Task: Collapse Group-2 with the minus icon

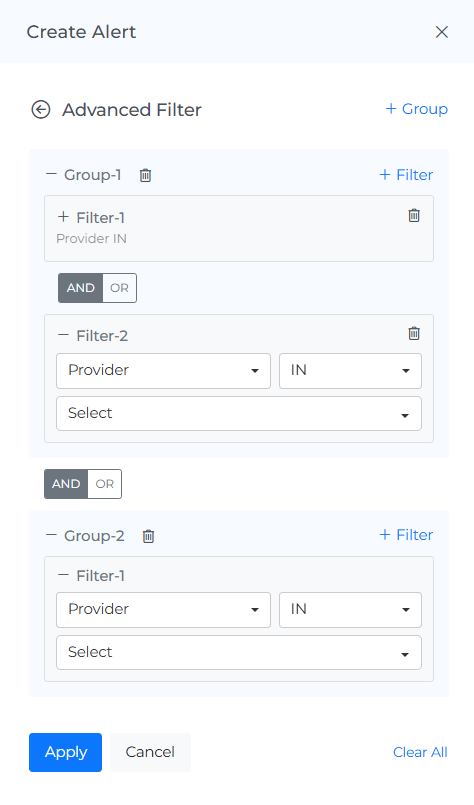Action: tap(51, 535)
